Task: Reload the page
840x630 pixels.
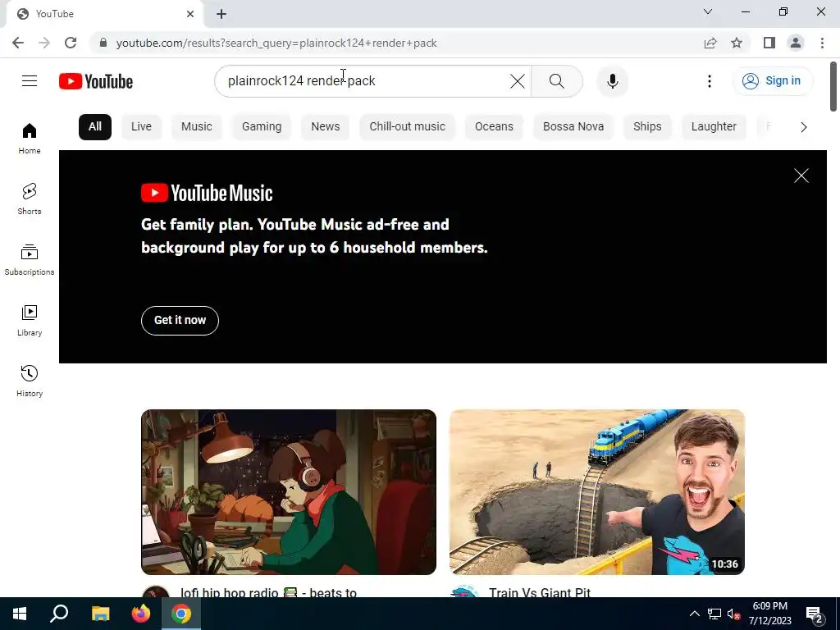Action: (71, 43)
